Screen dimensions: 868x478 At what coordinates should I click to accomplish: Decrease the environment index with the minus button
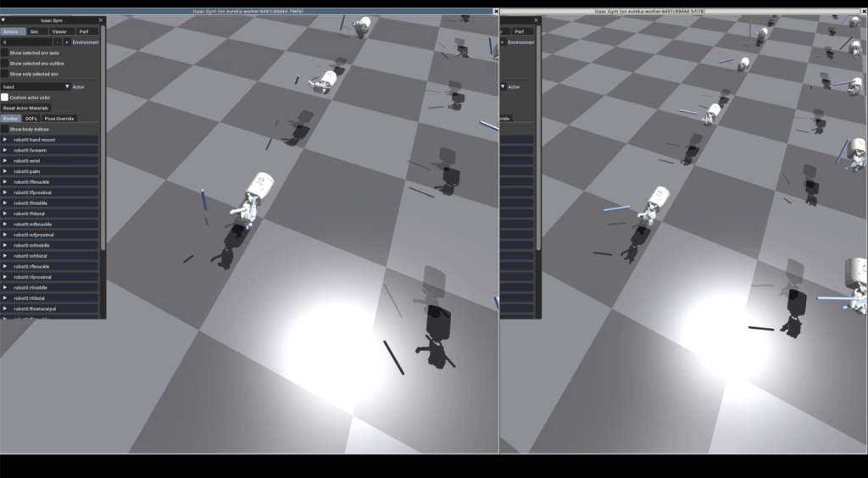click(x=57, y=42)
